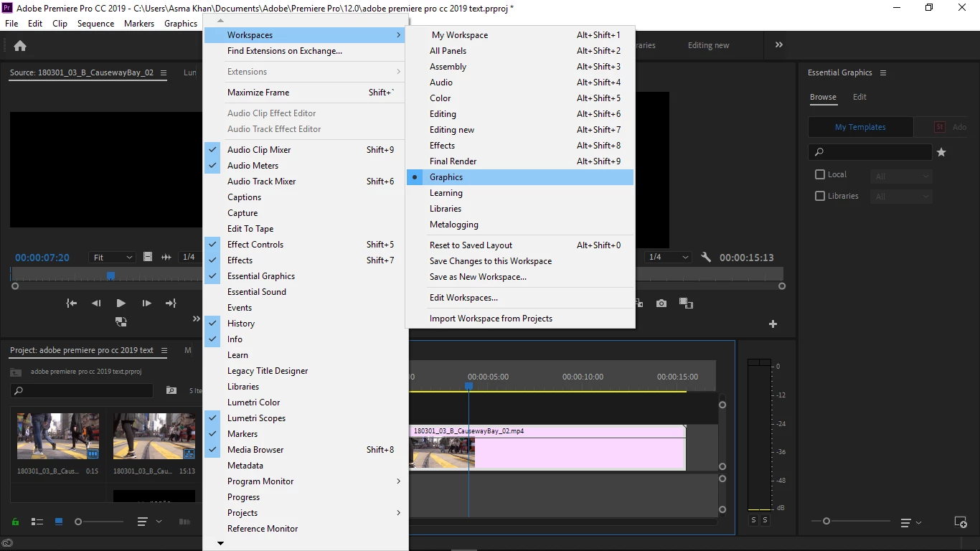The width and height of the screenshot is (980, 551).
Task: Open Program monitor 1/4 resolution dropdown
Action: click(668, 257)
